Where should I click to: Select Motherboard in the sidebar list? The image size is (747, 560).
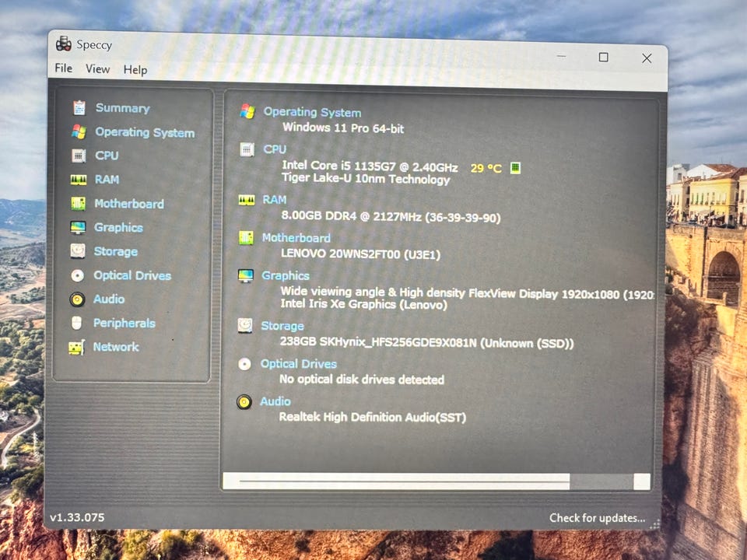click(129, 204)
